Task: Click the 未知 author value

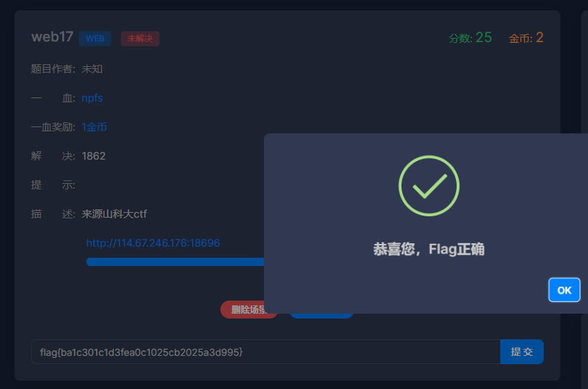Action: tap(93, 69)
